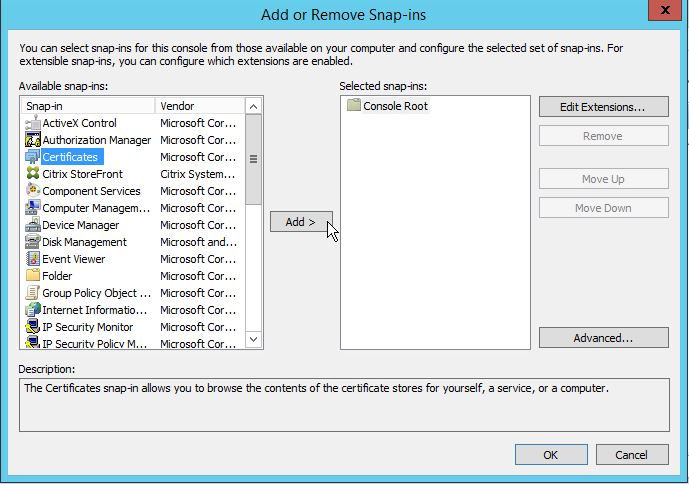Select Disk Management snap-in name
689x484 pixels.
[x=84, y=242]
